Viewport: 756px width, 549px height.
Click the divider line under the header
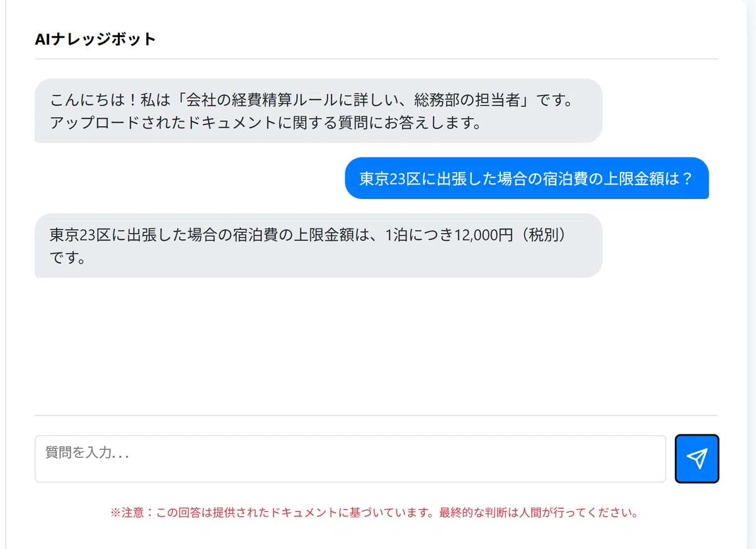376,59
